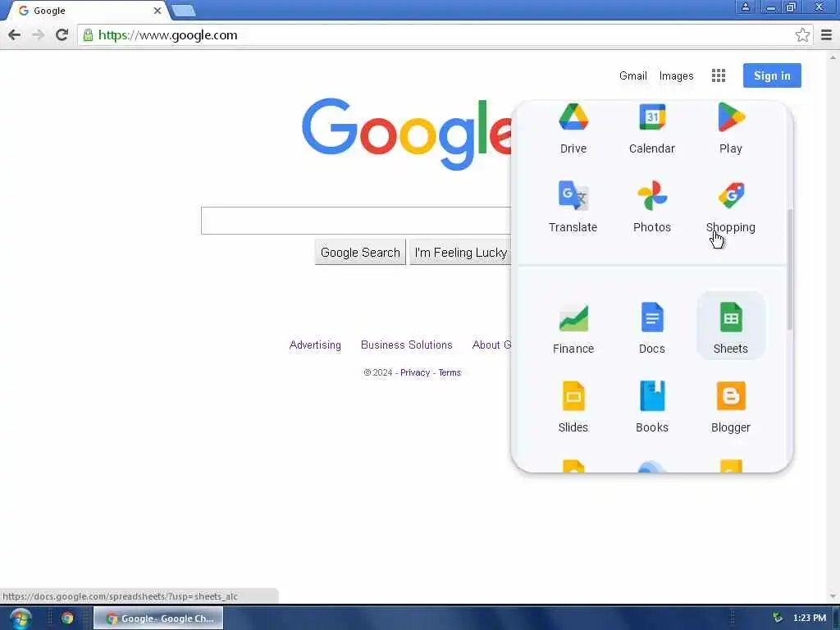Click the I'm Feeling Lucky button
Viewport: 840px width, 630px height.
[461, 253]
